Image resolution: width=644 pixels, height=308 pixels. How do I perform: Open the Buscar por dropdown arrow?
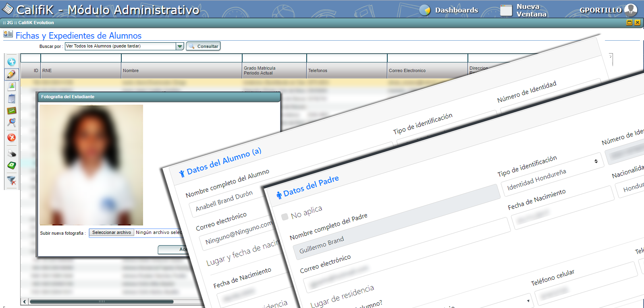tap(180, 46)
